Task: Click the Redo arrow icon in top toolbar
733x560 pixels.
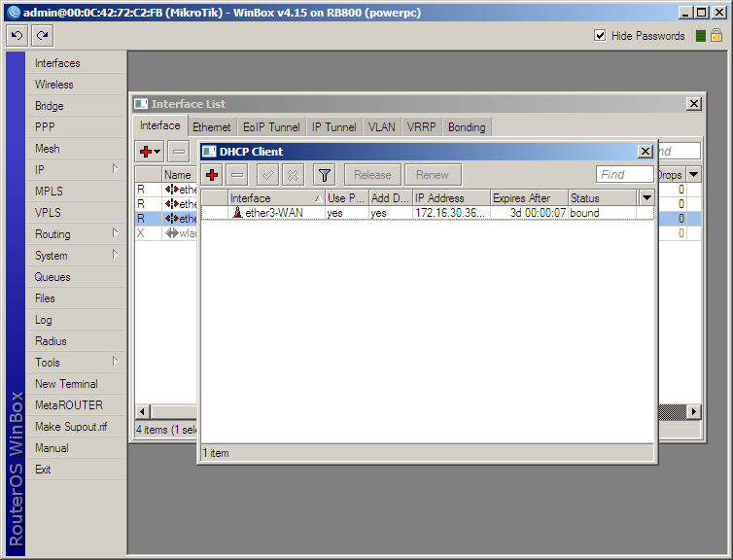Action: [43, 36]
